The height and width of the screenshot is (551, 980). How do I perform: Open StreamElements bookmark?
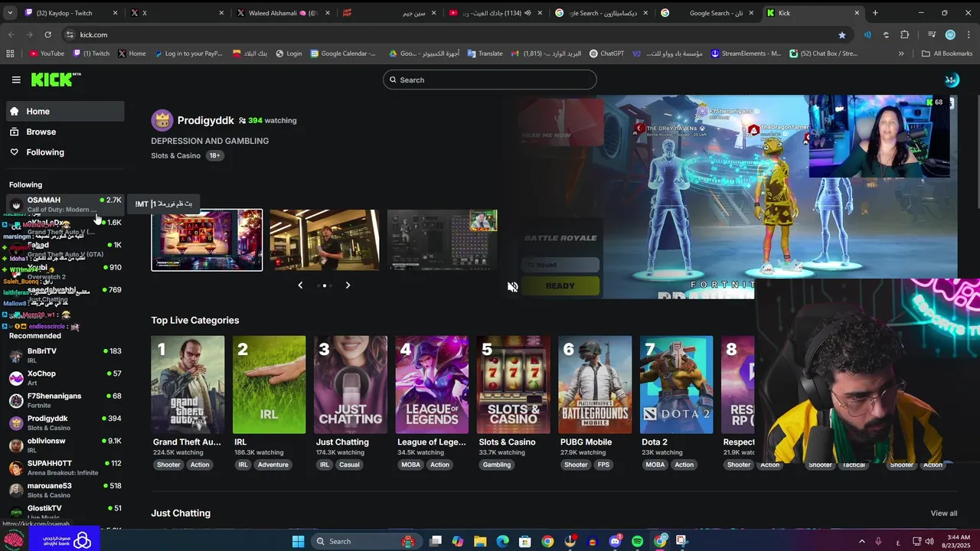pos(746,54)
